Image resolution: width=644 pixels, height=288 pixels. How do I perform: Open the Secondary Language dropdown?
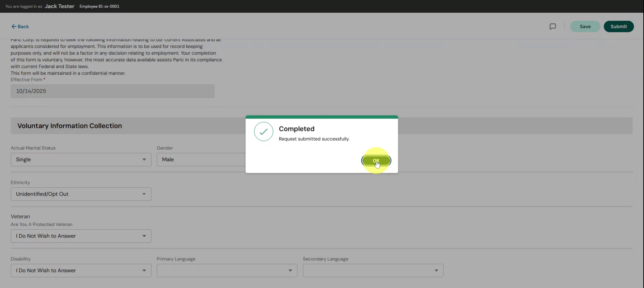click(x=373, y=271)
